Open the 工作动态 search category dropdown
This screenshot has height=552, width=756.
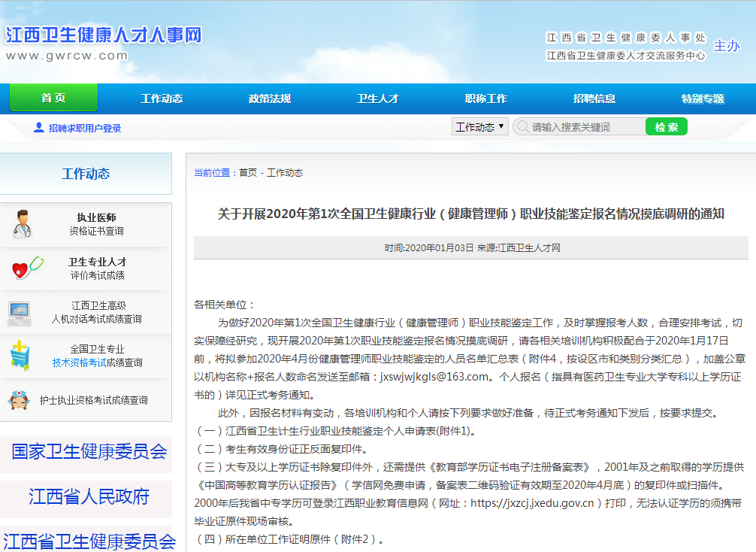(480, 127)
